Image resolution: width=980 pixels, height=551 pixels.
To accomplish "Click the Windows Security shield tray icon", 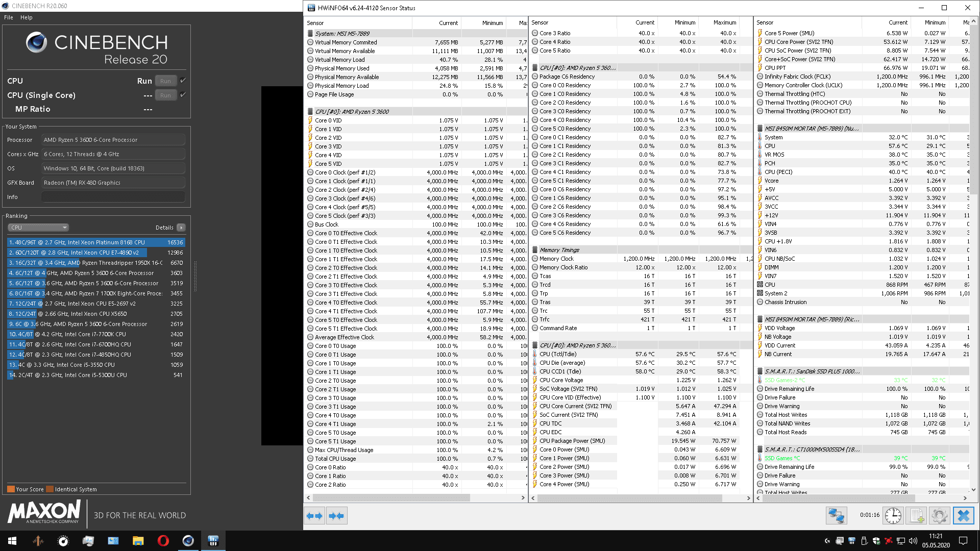I will [x=876, y=541].
